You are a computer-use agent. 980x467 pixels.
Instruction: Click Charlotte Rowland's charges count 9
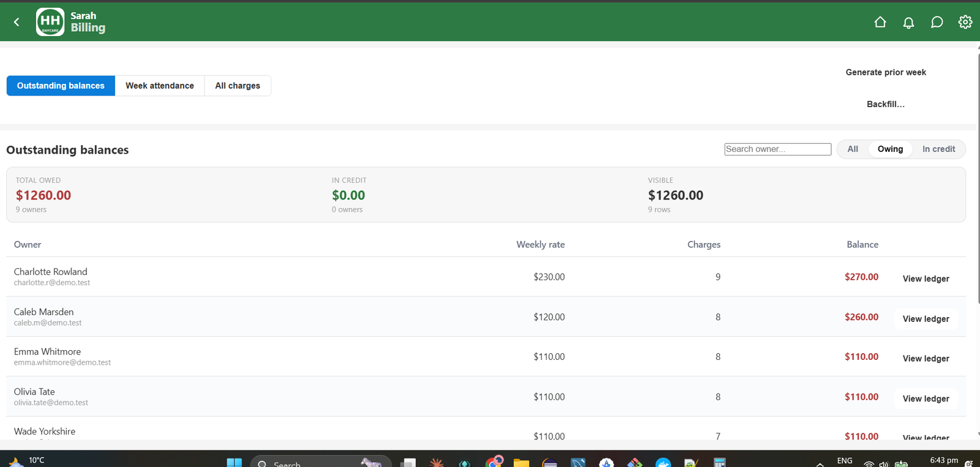[718, 277]
